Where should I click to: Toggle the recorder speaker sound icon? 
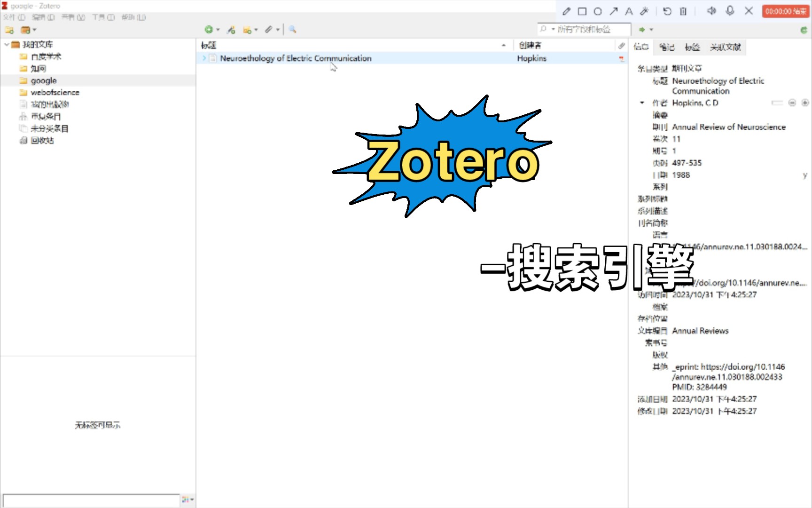(x=711, y=11)
